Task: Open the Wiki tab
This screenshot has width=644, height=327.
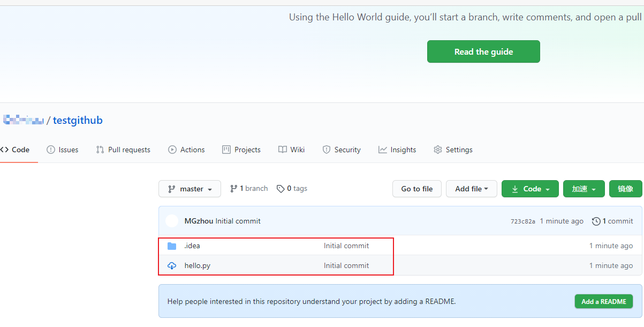Action: click(x=292, y=150)
